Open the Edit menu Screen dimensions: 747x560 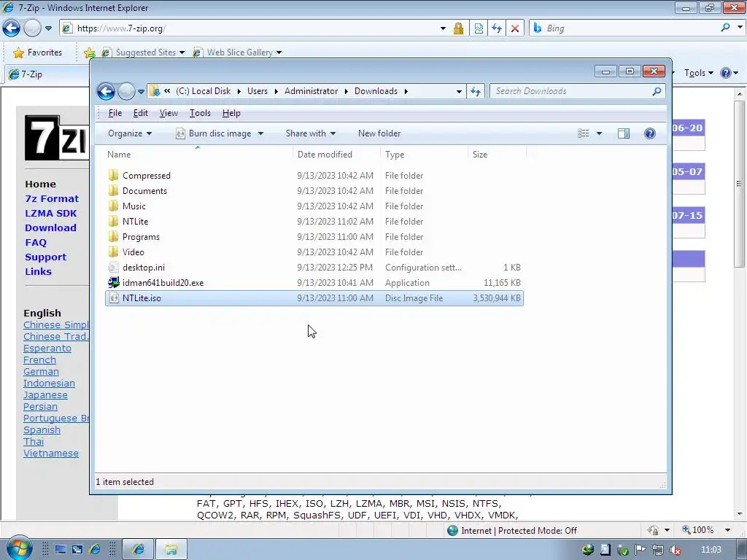(x=140, y=113)
